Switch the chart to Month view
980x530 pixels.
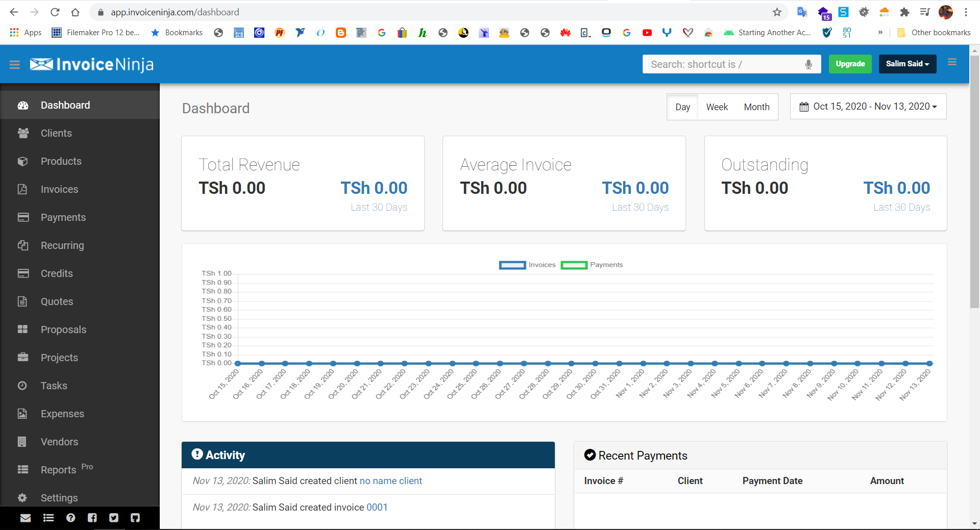coord(756,107)
